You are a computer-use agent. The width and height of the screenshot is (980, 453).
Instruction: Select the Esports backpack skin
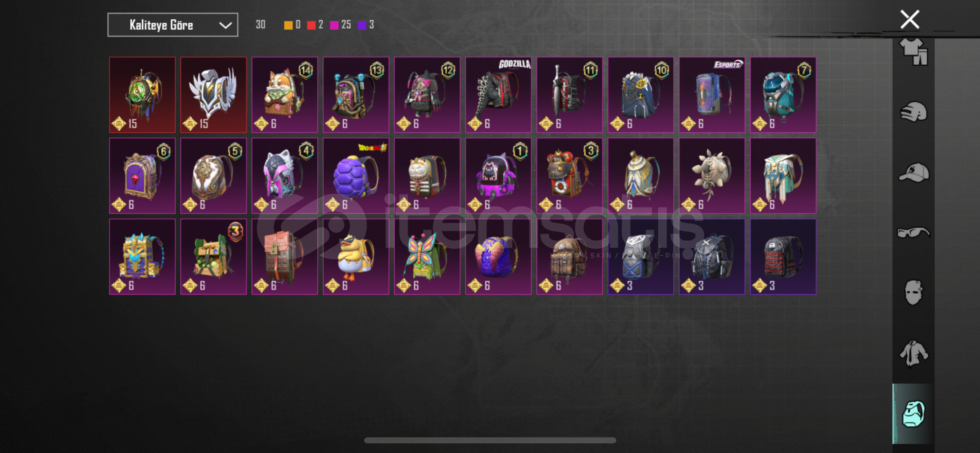pos(712,95)
